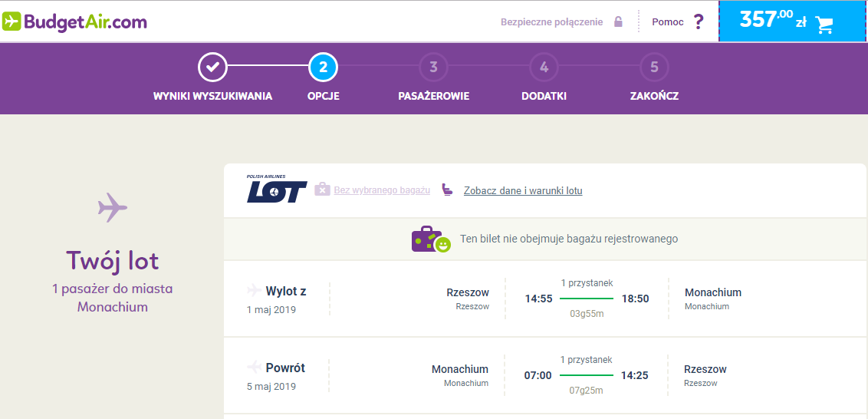Click the crossed-out baggage icon
The height and width of the screenshot is (419, 868).
click(x=322, y=190)
